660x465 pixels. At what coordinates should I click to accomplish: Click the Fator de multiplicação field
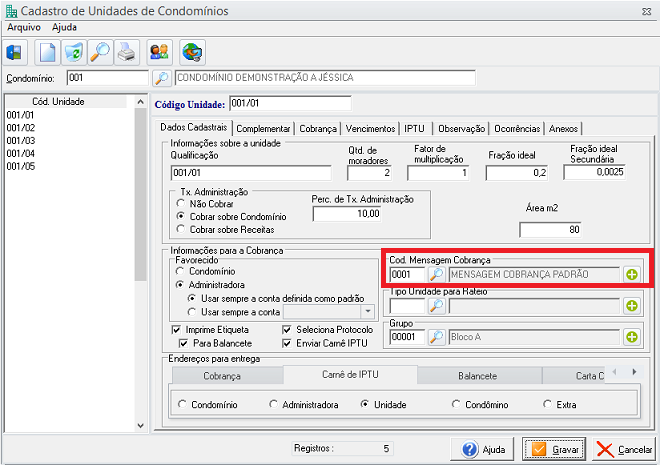coord(438,173)
